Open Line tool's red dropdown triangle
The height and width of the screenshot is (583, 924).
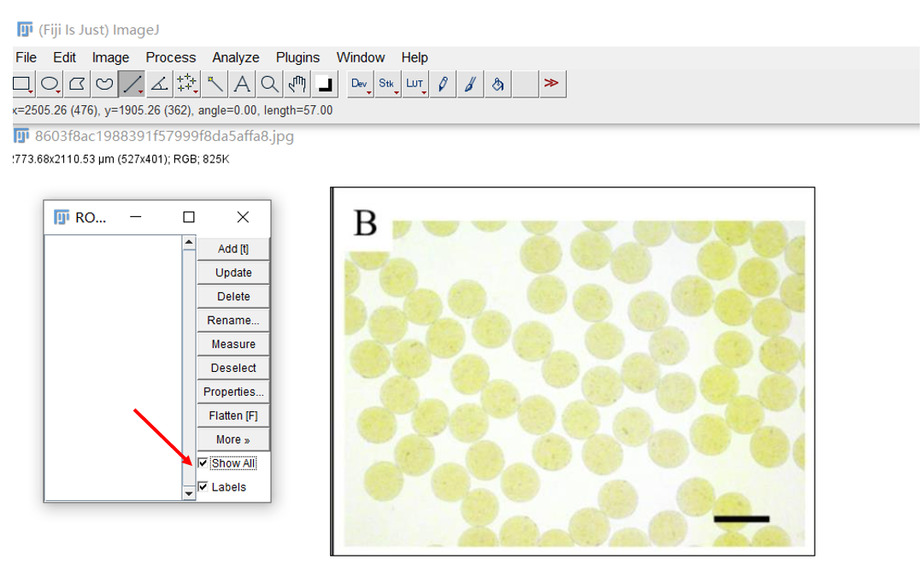tap(140, 92)
